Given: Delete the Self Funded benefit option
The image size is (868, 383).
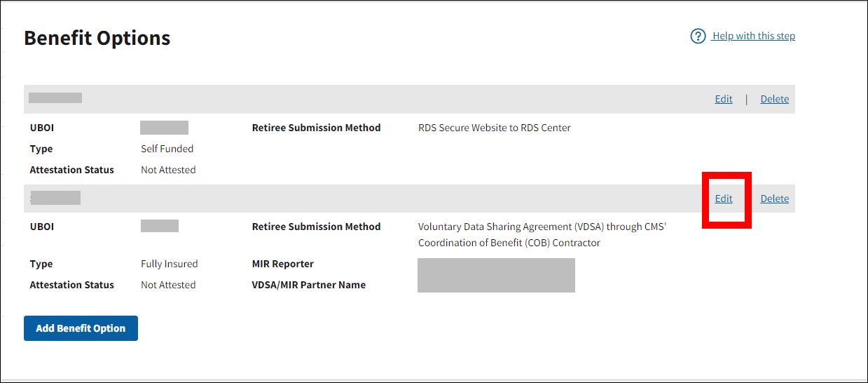Looking at the screenshot, I should tap(774, 99).
